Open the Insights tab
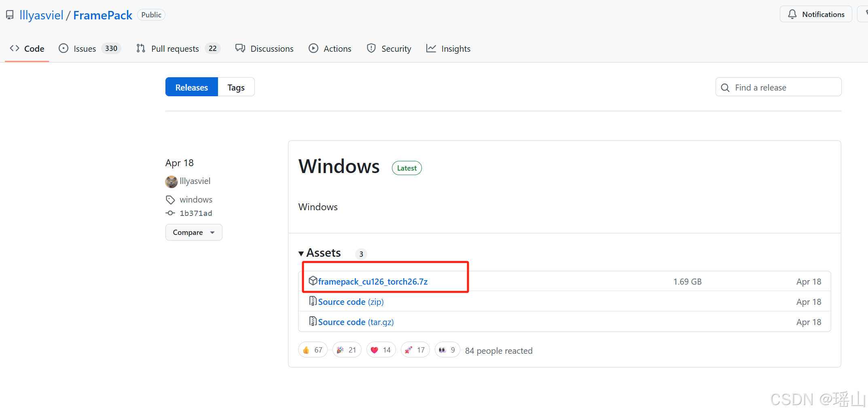868x414 pixels. point(449,49)
